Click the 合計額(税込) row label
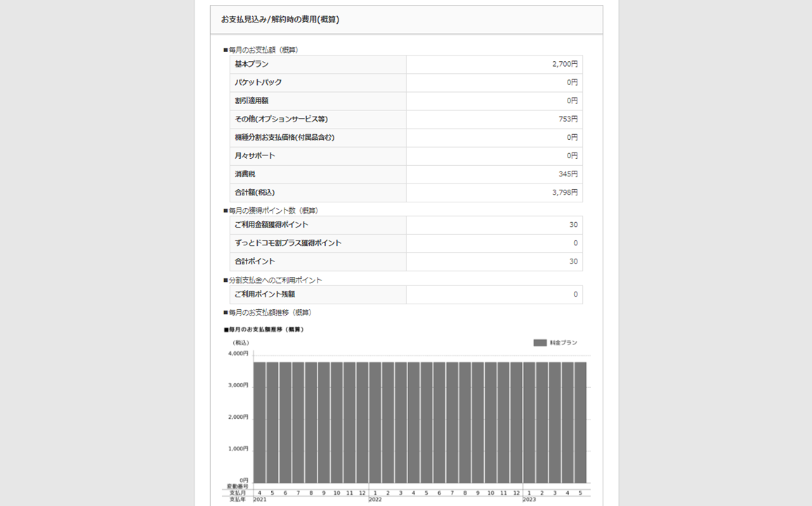This screenshot has height=506, width=812. pos(255,193)
